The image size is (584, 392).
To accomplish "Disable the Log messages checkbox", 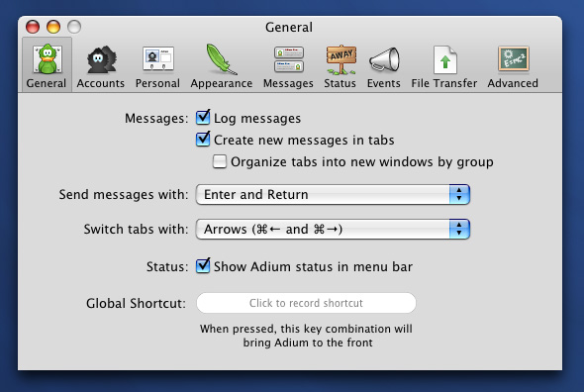I will coord(203,118).
